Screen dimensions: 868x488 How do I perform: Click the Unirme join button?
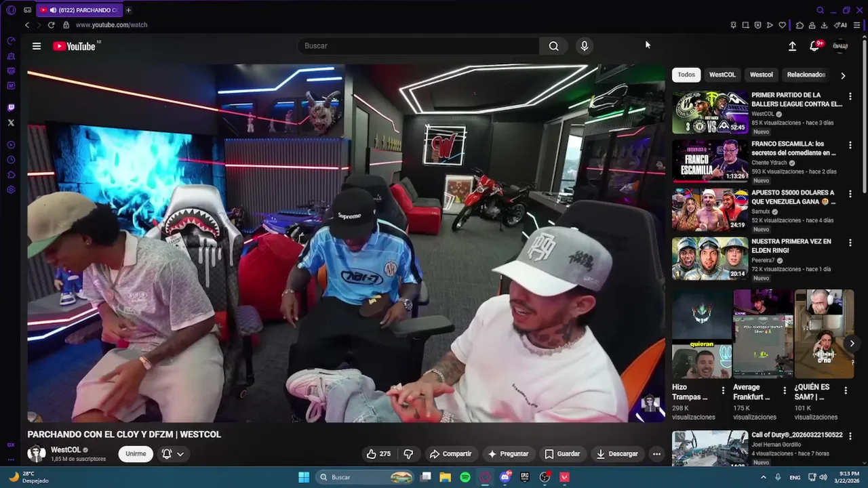[x=136, y=454]
